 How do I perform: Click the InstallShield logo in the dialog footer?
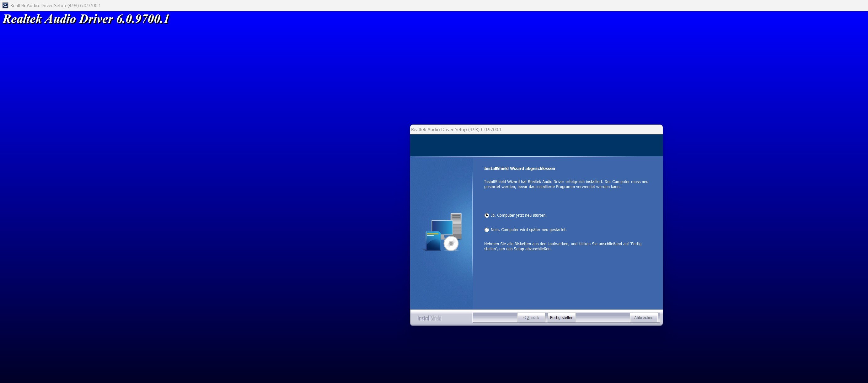(x=429, y=318)
